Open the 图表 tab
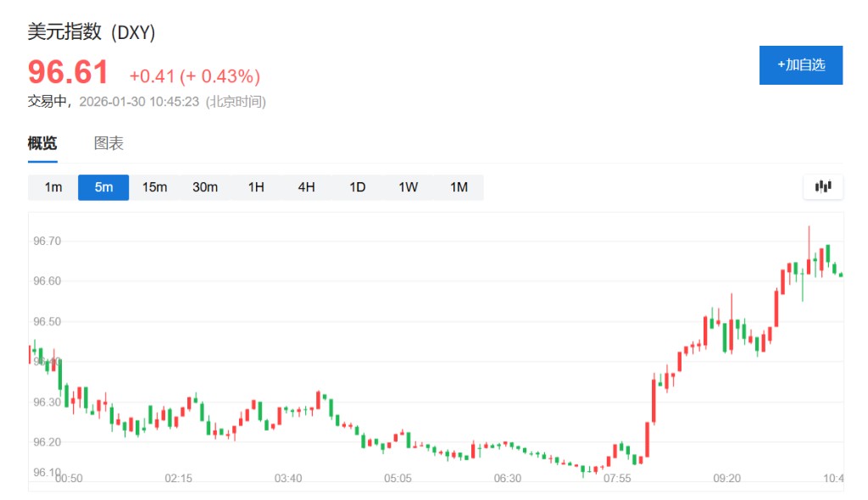This screenshot has height=500, width=868. point(108,144)
